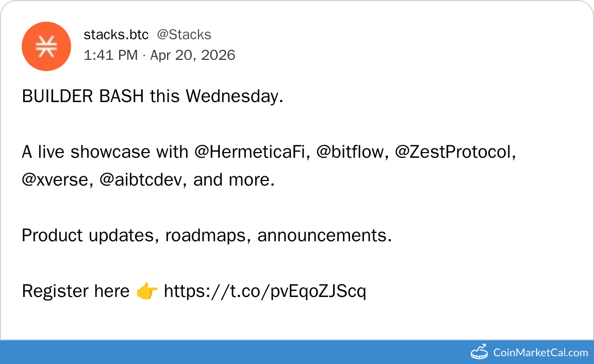
Task: Go to the @aibtcdev mention
Action: 142,180
